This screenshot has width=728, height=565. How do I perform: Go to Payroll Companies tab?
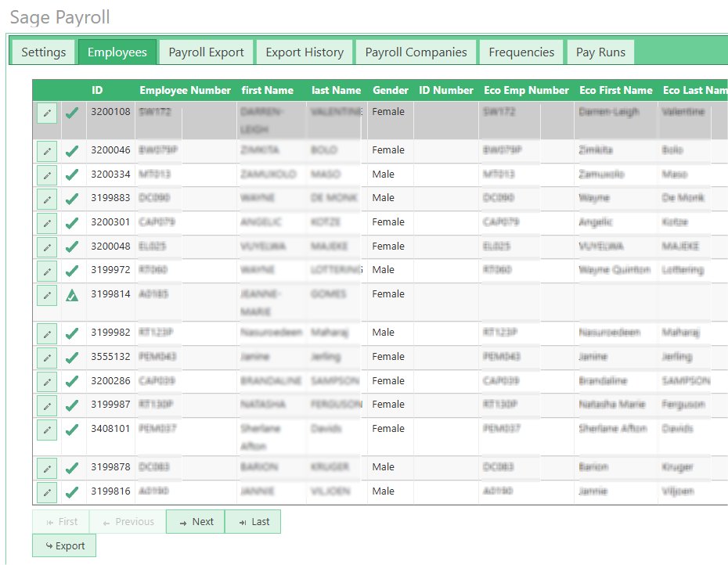[416, 52]
